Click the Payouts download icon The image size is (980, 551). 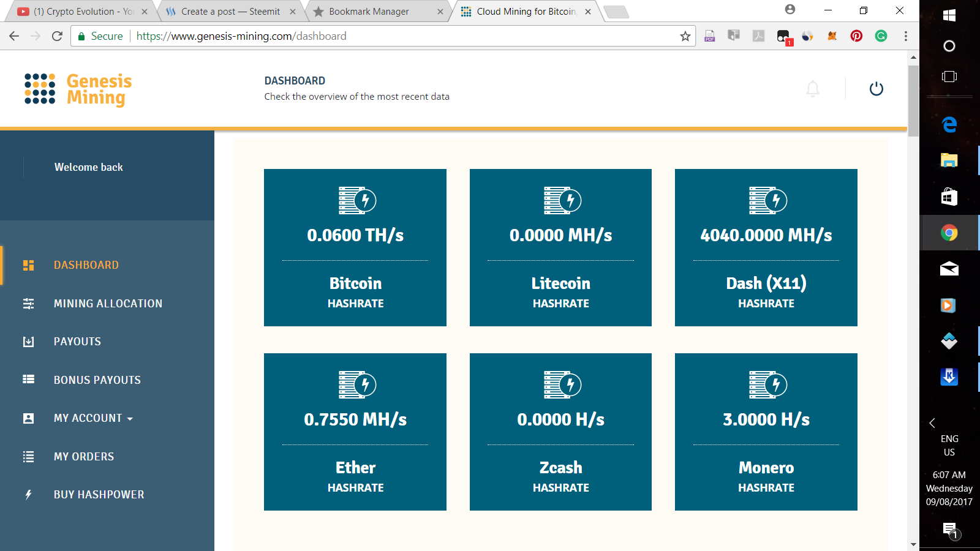coord(28,342)
